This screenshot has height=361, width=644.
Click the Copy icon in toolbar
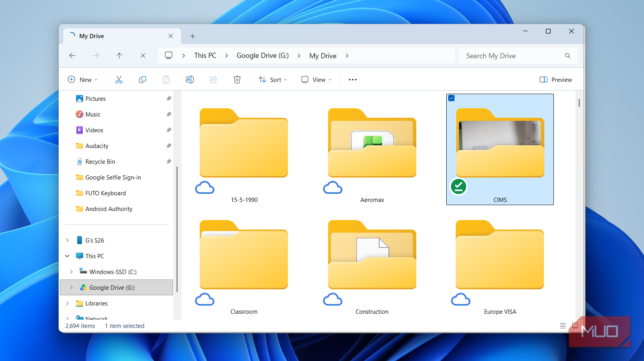coord(143,80)
